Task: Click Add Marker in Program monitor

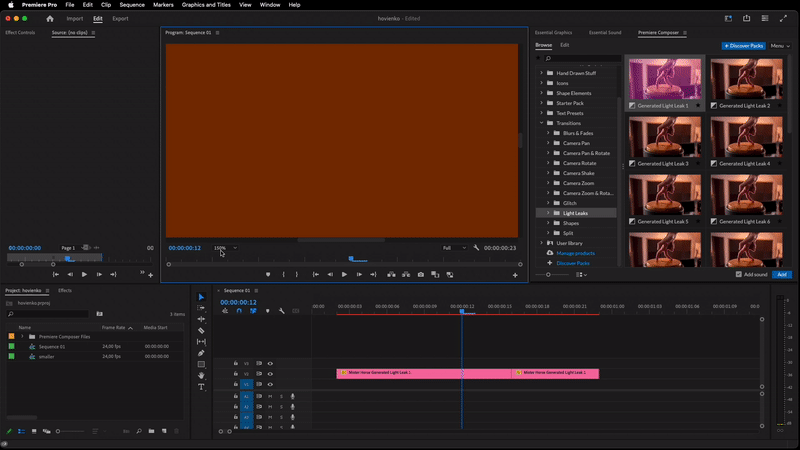Action: (x=268, y=274)
